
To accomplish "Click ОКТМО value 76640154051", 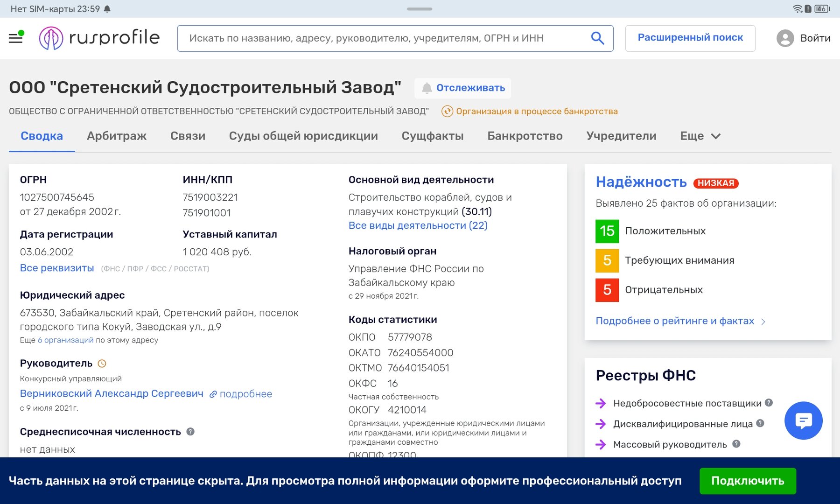I will (418, 368).
